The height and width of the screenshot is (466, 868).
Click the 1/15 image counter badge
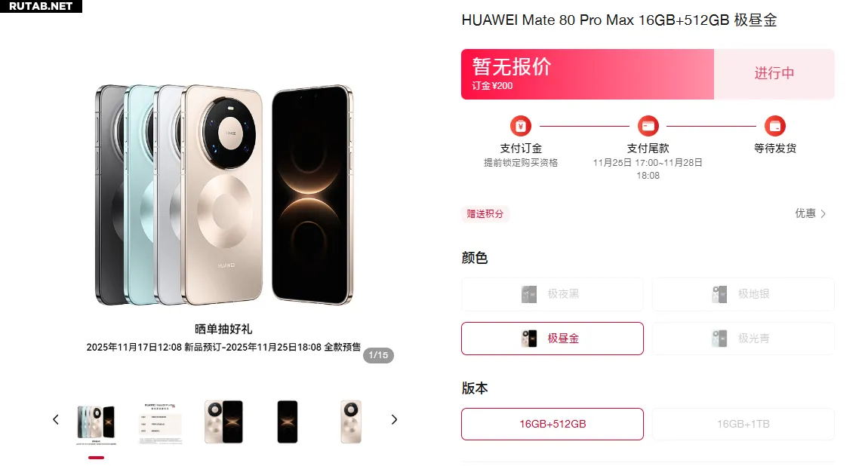click(x=378, y=355)
